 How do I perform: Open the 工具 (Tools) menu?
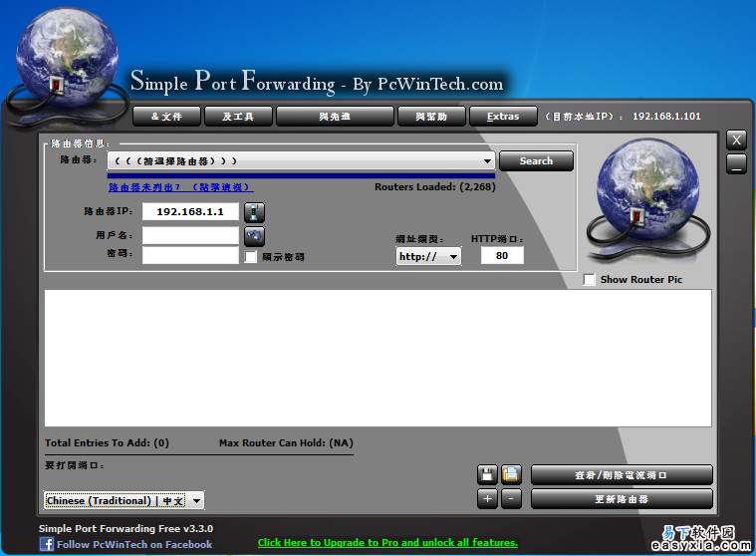click(238, 117)
